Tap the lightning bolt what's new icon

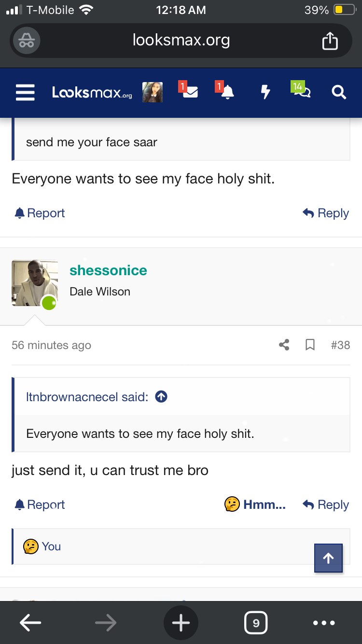coord(265,92)
